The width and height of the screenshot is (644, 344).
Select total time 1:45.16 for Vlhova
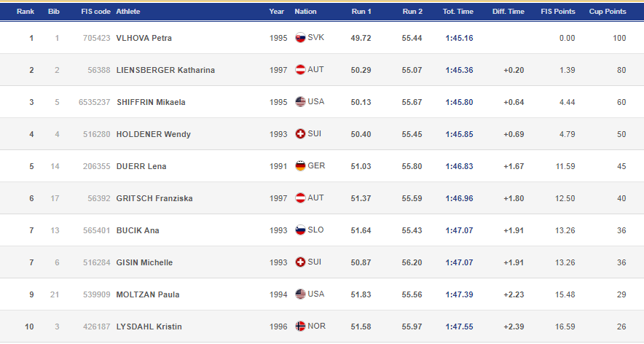click(459, 38)
